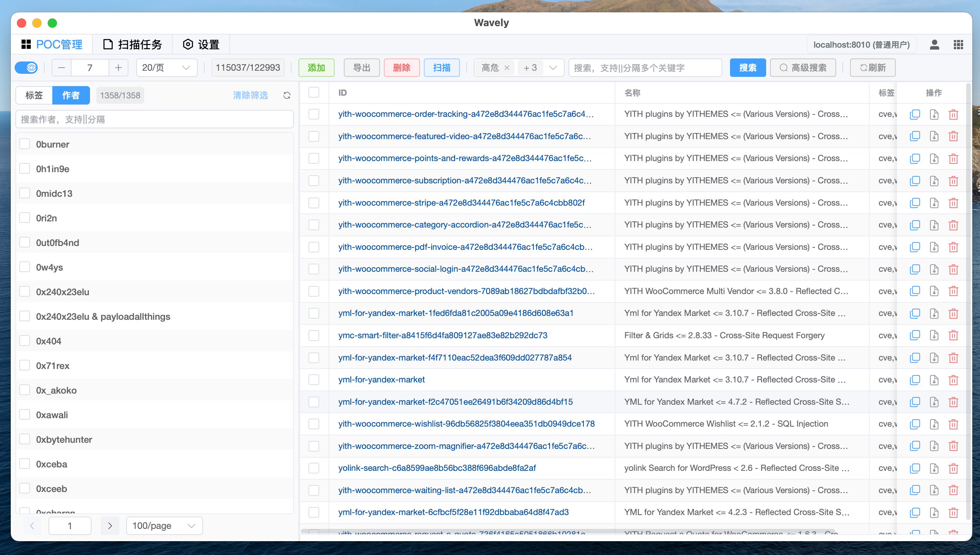Focus the author search input field

click(155, 119)
